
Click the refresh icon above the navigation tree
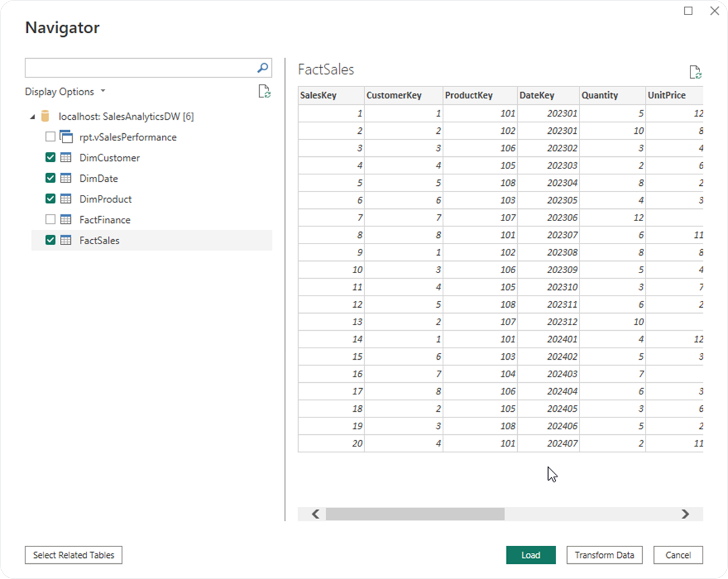[x=263, y=91]
